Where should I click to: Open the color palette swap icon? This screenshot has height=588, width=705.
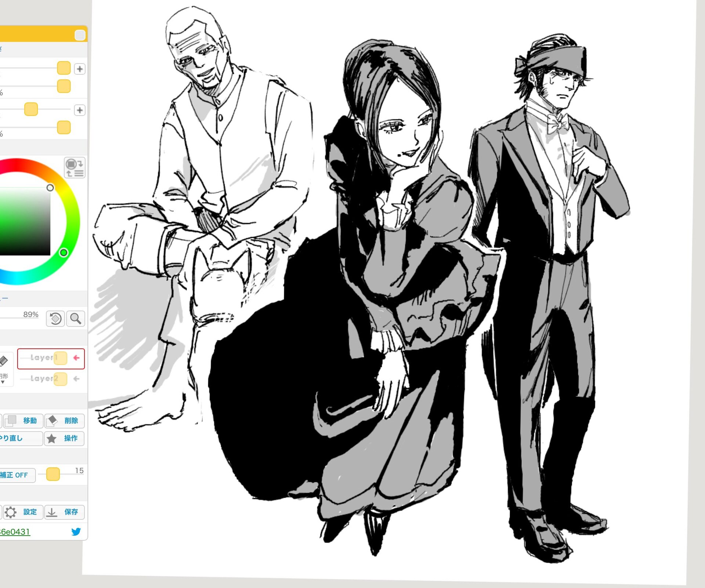click(75, 168)
